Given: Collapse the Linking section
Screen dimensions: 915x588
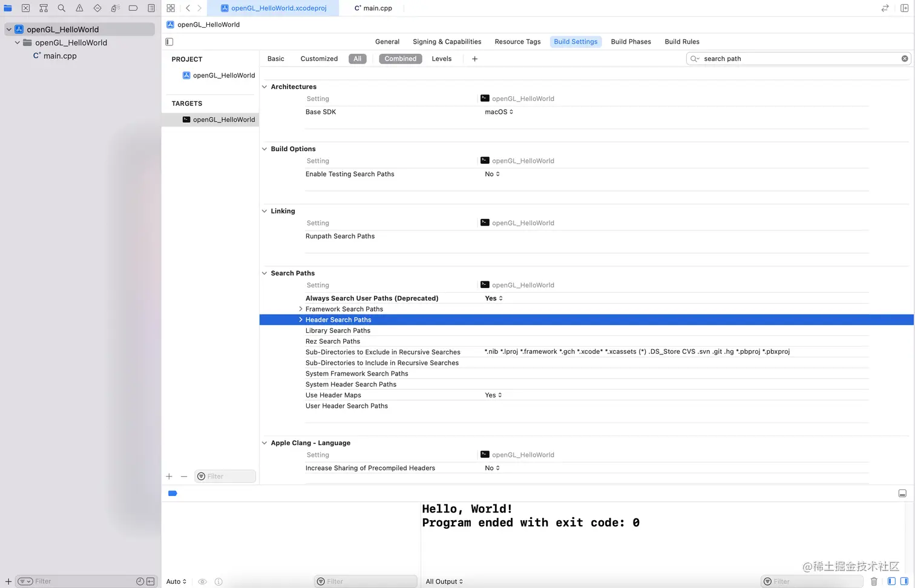Looking at the screenshot, I should 264,211.
